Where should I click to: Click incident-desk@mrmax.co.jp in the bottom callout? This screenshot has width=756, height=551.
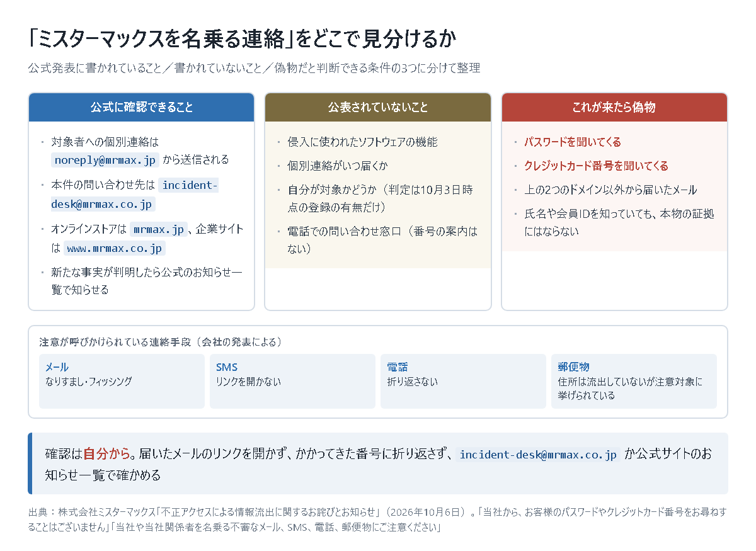point(538,455)
